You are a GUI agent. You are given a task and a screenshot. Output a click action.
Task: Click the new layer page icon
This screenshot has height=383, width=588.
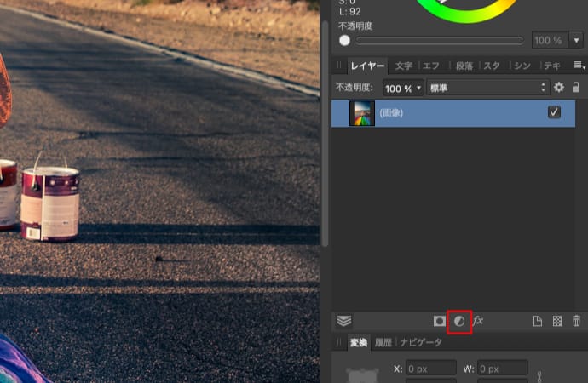[x=538, y=321]
